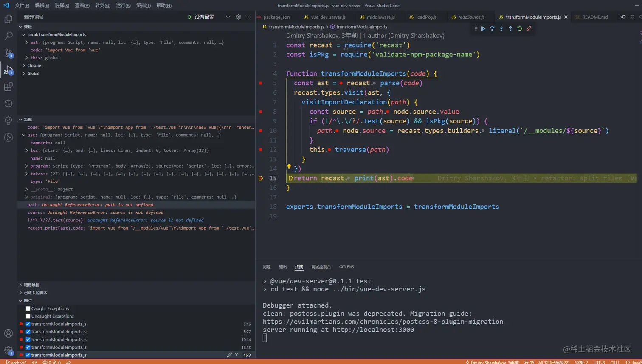Click the breakpoint dot on line 10
Viewport: 642px width, 364px height.
261,131
